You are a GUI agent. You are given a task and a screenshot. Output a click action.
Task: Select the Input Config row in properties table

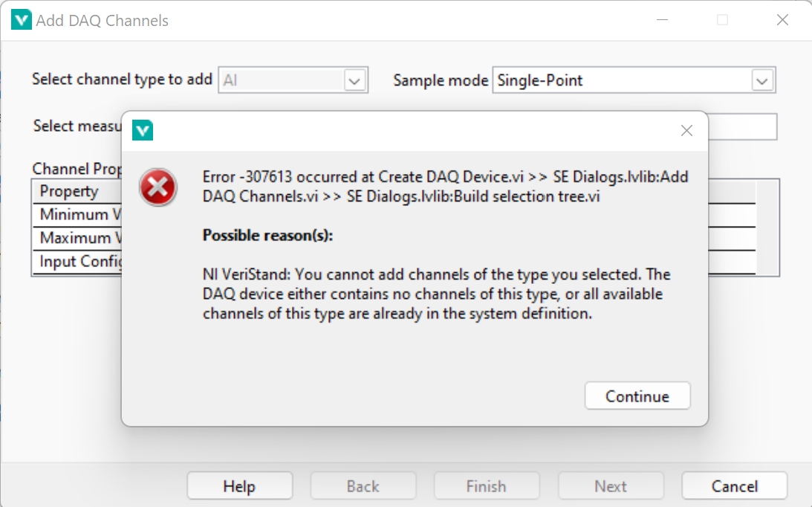pyautogui.click(x=77, y=262)
